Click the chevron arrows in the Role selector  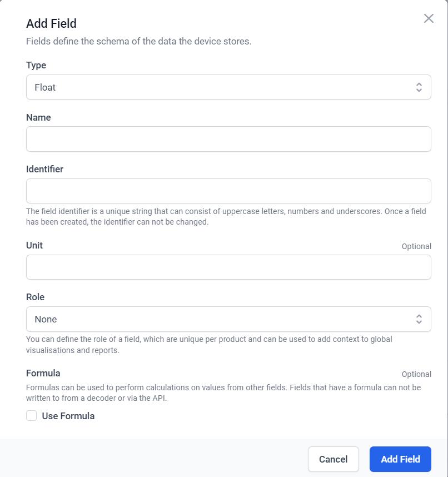(x=419, y=319)
